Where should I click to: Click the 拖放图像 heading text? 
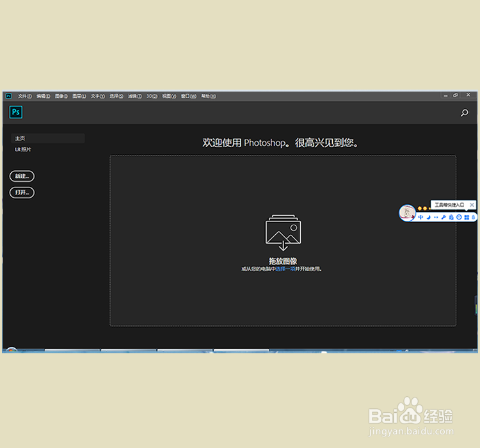[x=283, y=261]
